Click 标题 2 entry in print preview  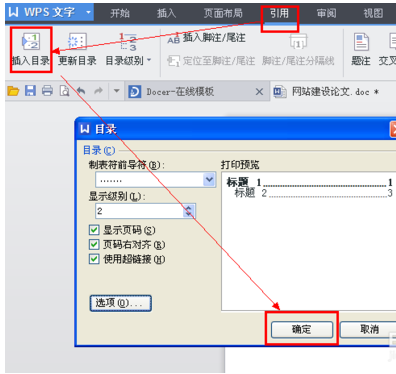[314, 193]
